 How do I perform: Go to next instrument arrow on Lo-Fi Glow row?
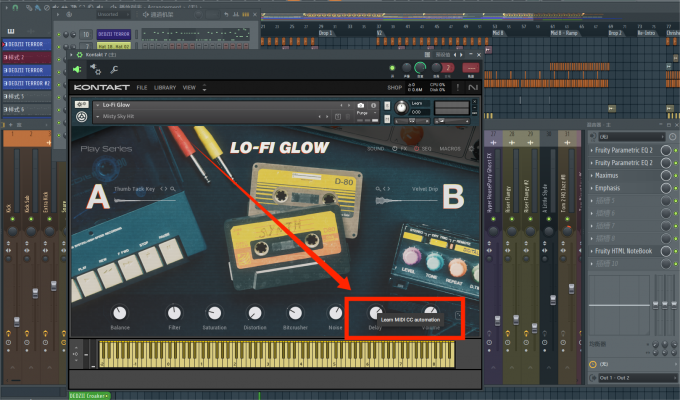click(348, 105)
